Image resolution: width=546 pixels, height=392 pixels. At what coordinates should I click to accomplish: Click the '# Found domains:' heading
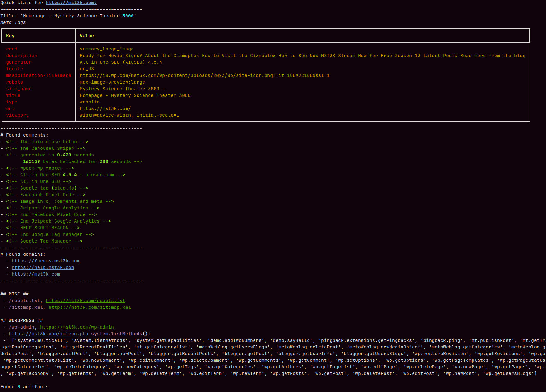pos(23,254)
